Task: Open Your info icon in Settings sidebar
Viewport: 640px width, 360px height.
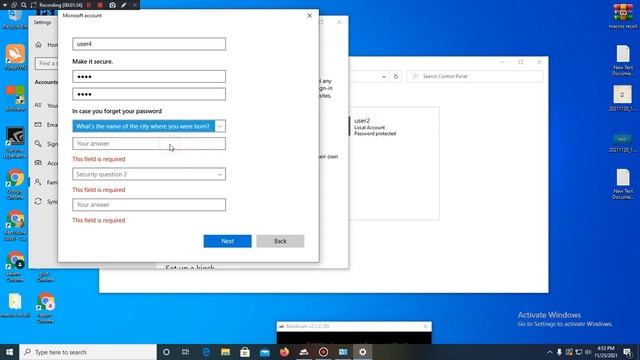Action: pyautogui.click(x=38, y=105)
